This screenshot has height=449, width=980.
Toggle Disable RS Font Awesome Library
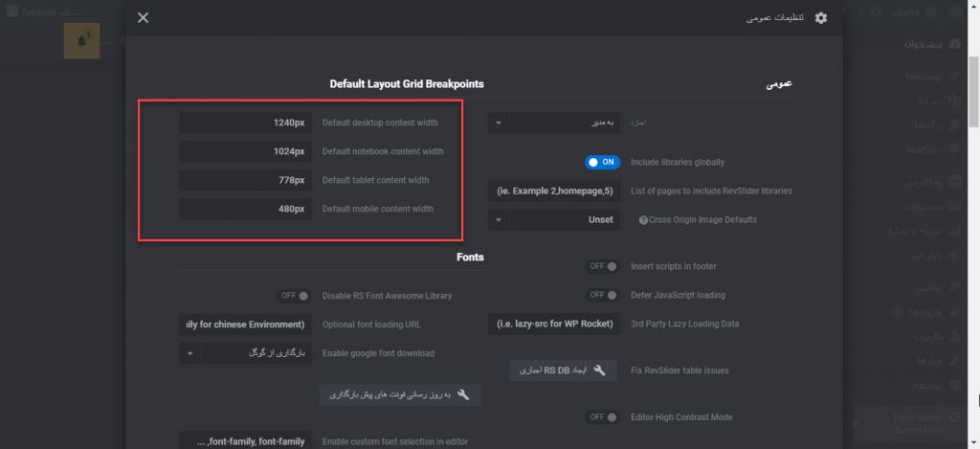295,296
